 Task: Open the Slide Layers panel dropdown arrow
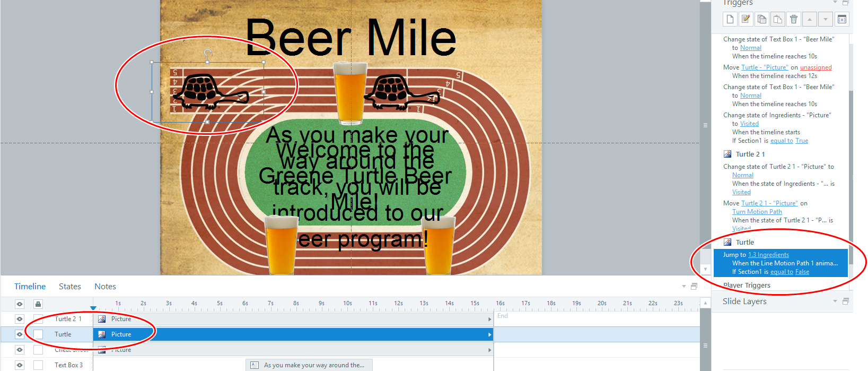coord(835,301)
